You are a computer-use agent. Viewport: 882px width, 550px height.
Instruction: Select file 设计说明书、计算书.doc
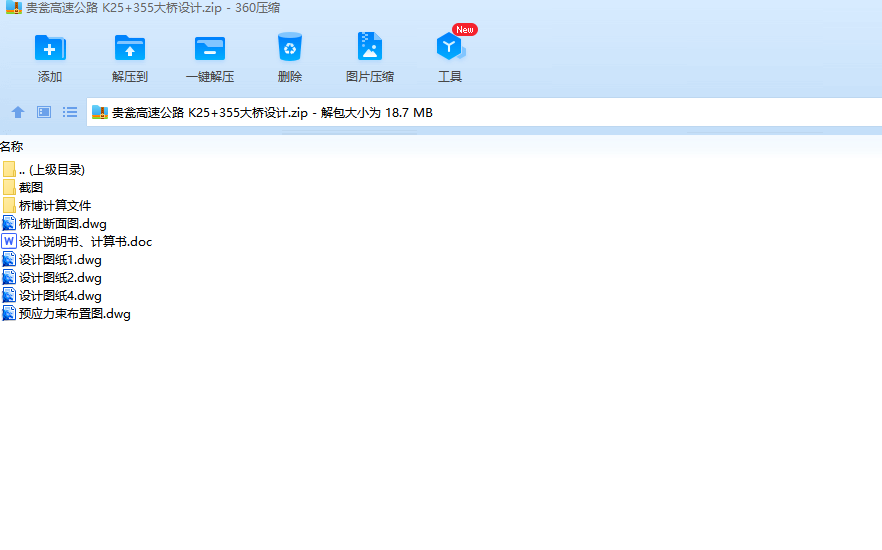(77, 241)
